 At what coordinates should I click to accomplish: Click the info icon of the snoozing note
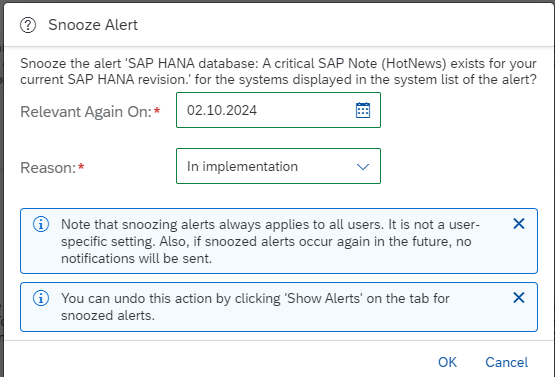[41, 224]
